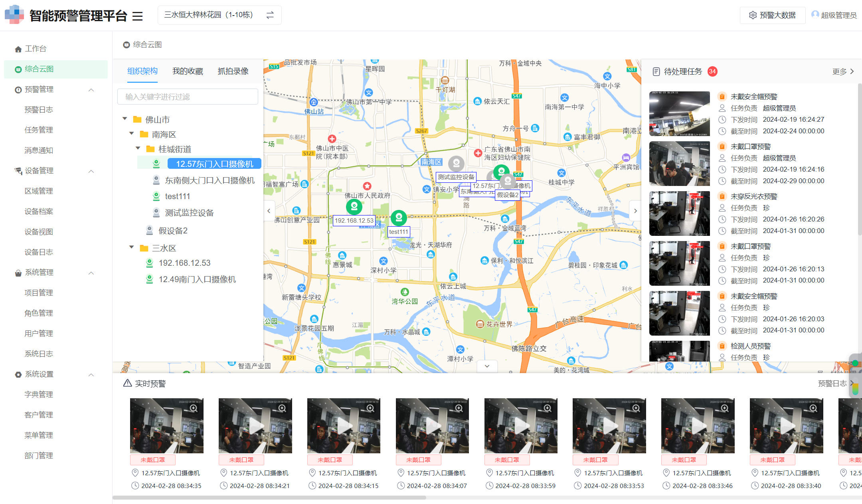The height and width of the screenshot is (504, 862).
Task: Zoom alert image timestamped 08:33:59
Action: [x=548, y=408]
